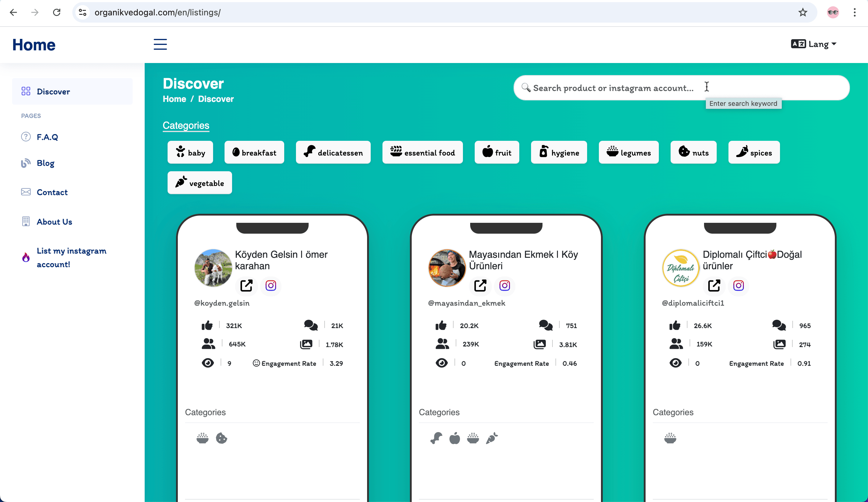Screen dimensions: 868x502
Task: Click the followers value 239K
Action: point(470,344)
